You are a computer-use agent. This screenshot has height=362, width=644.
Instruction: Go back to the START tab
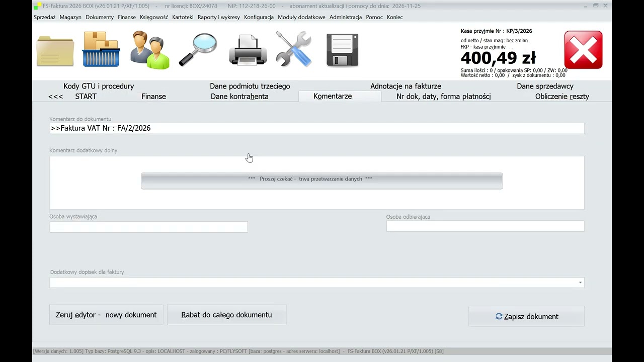[86, 96]
